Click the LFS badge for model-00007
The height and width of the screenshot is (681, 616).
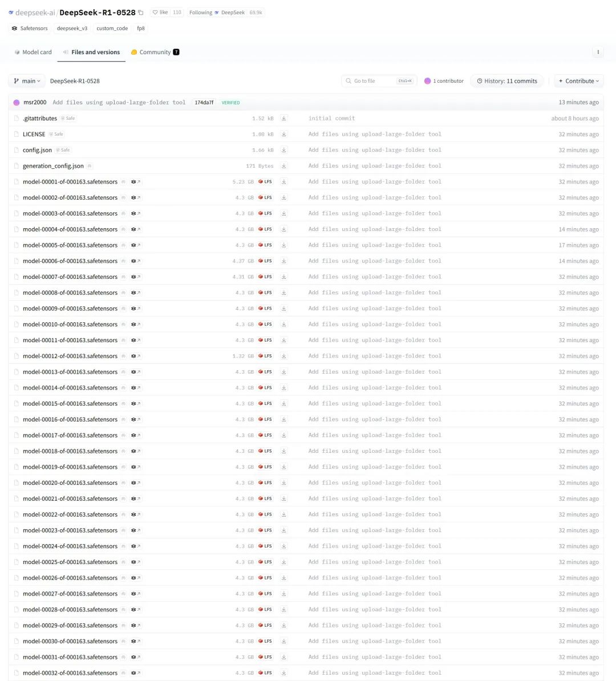point(265,277)
